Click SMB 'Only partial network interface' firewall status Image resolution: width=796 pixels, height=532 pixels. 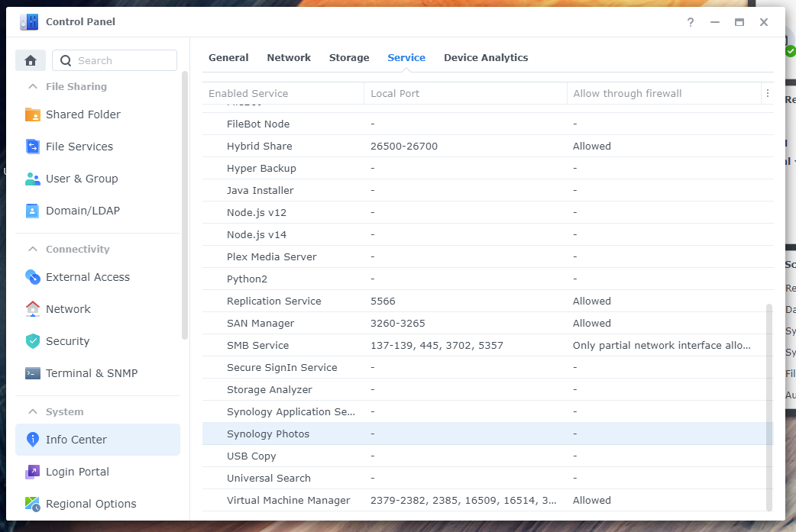pos(662,345)
